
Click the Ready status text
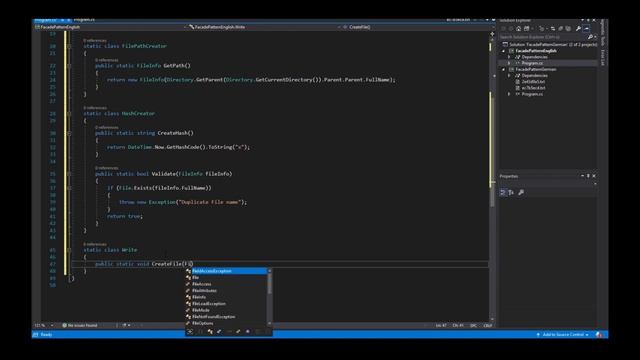[x=47, y=335]
